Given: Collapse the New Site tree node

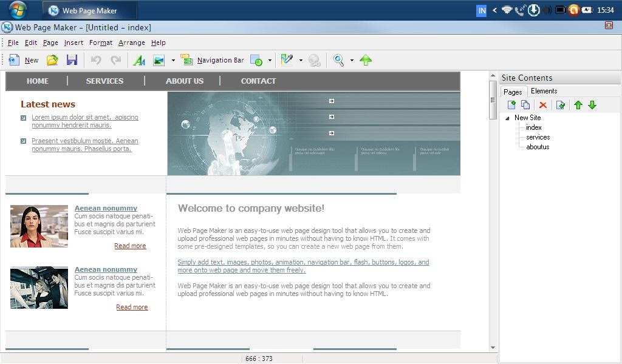Looking at the screenshot, I should [x=507, y=118].
